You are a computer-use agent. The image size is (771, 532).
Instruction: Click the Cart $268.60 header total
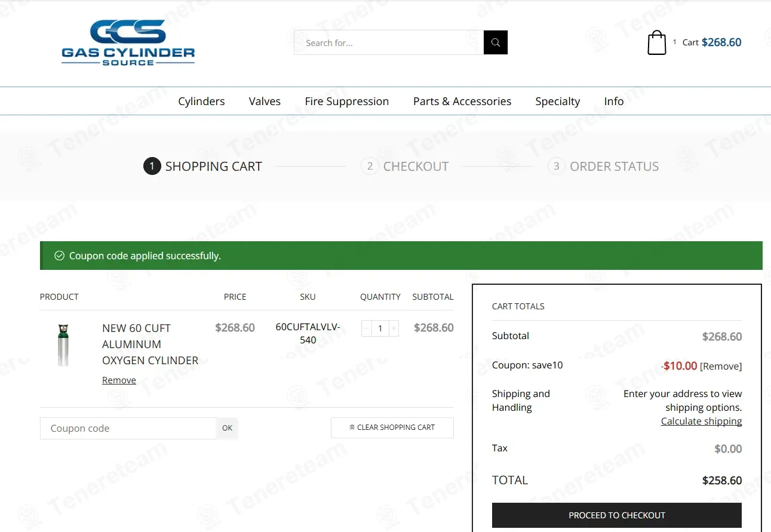click(712, 42)
